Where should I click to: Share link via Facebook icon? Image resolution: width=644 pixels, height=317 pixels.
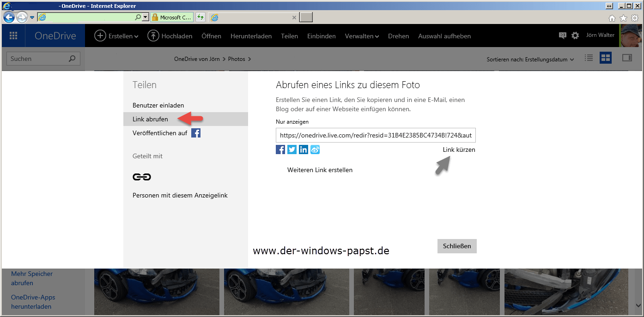tap(280, 150)
